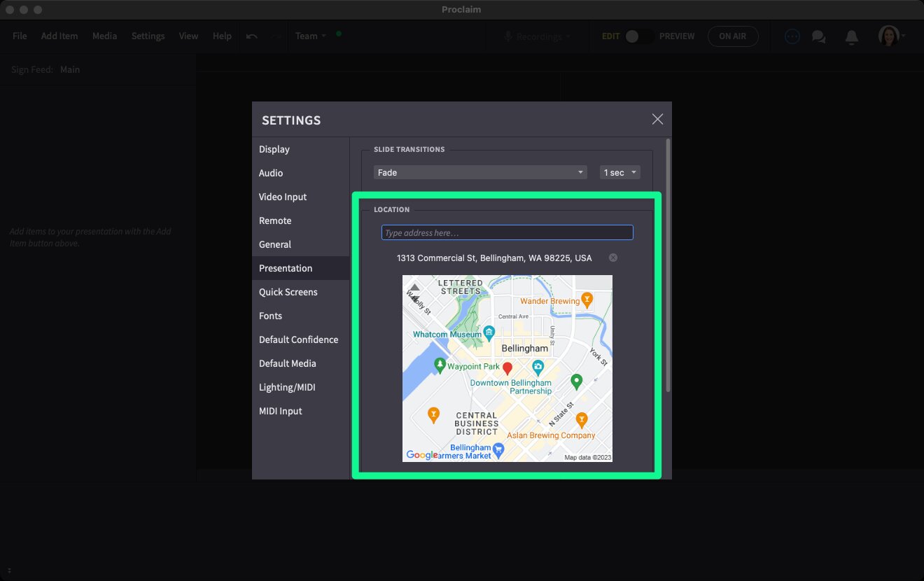Expand the Recordings dropdown

538,36
